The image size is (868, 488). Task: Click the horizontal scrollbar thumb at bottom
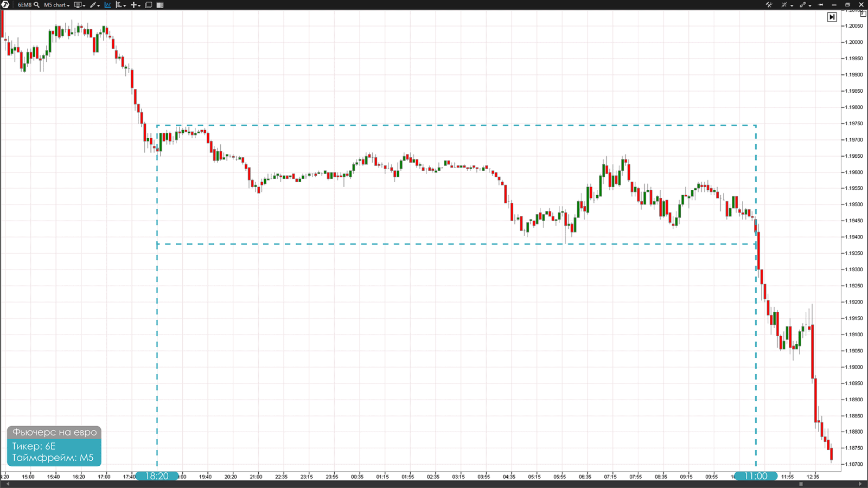click(801, 484)
